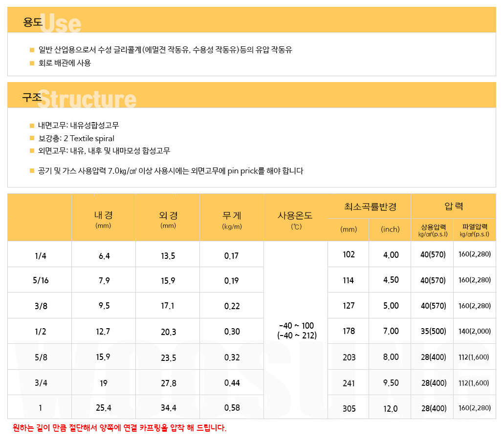Click the '(inch)' sub-header

coord(390,230)
